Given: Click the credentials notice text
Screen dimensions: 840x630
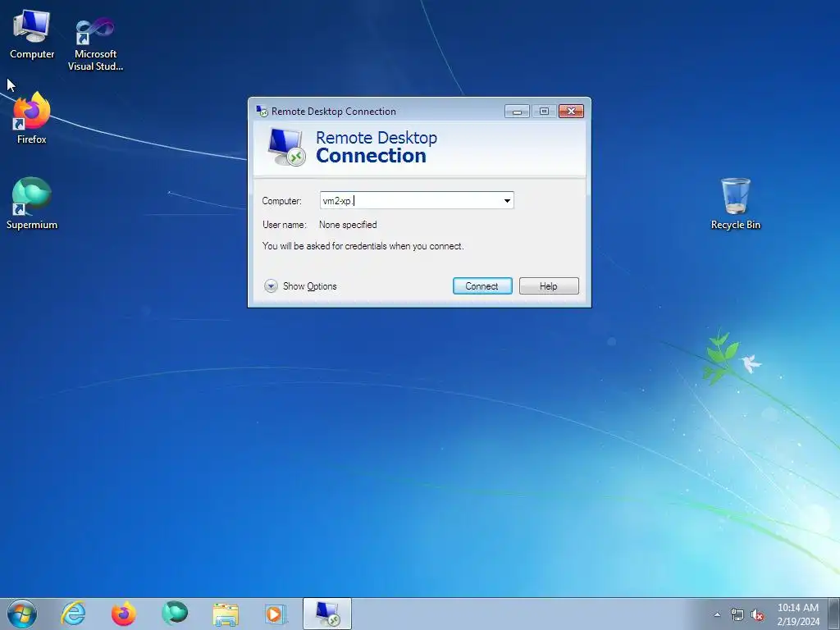Looking at the screenshot, I should (x=363, y=246).
